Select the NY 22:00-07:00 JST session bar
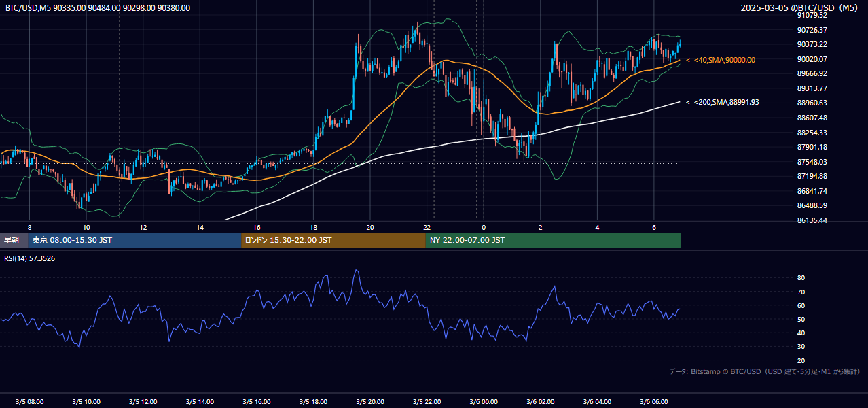868x408 pixels. (554, 240)
